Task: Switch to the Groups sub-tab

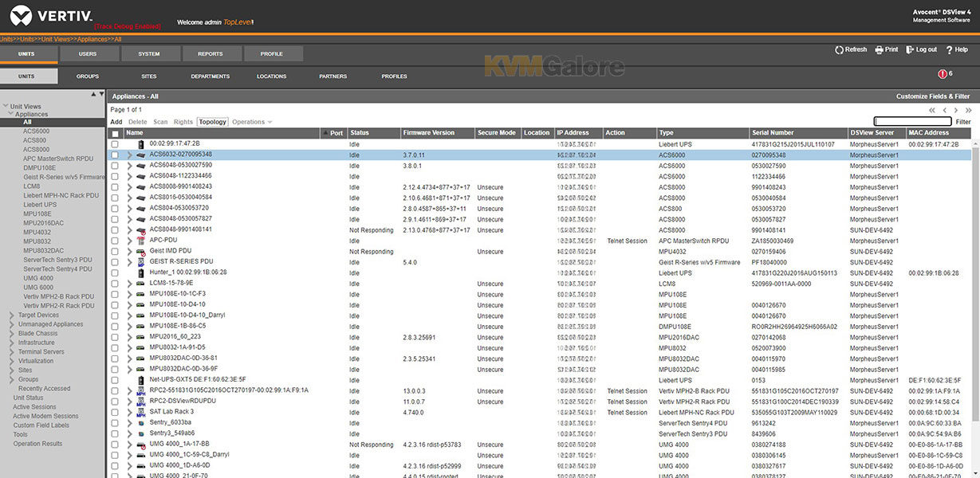Action: pos(88,76)
